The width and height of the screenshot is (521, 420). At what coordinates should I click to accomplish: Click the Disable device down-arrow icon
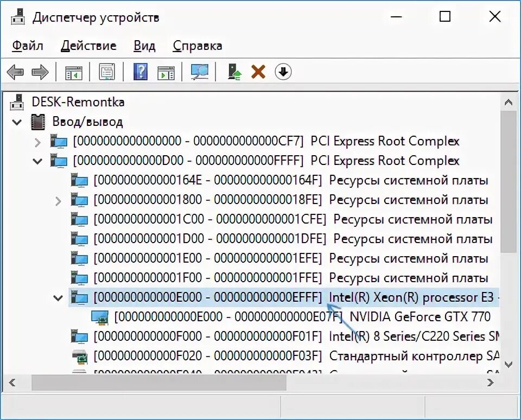283,72
